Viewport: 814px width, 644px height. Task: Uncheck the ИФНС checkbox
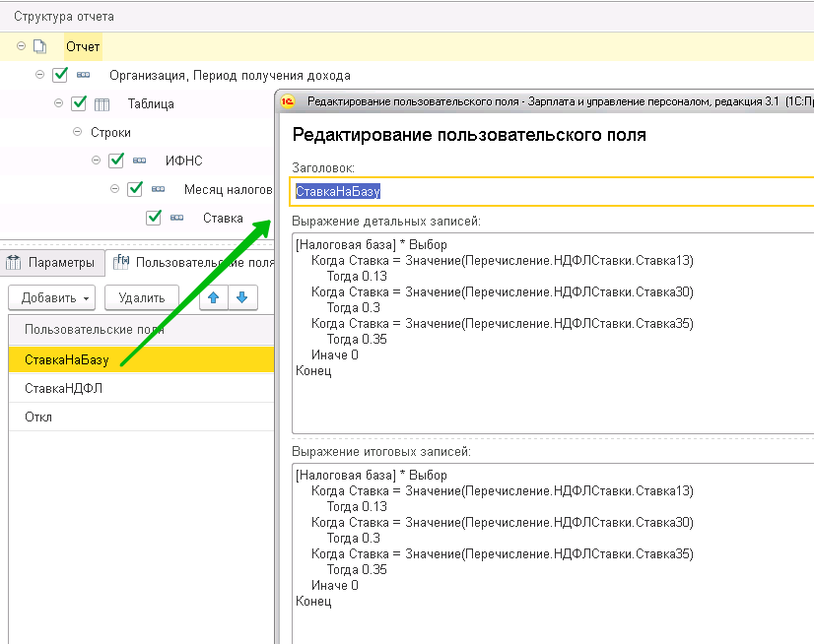[x=116, y=161]
